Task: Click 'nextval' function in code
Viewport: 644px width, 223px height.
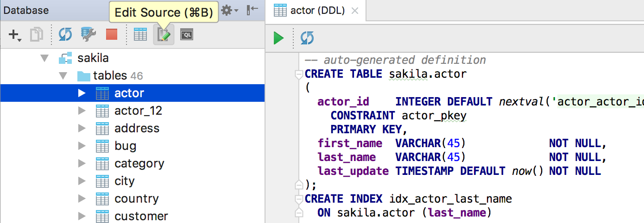Action: (x=522, y=102)
